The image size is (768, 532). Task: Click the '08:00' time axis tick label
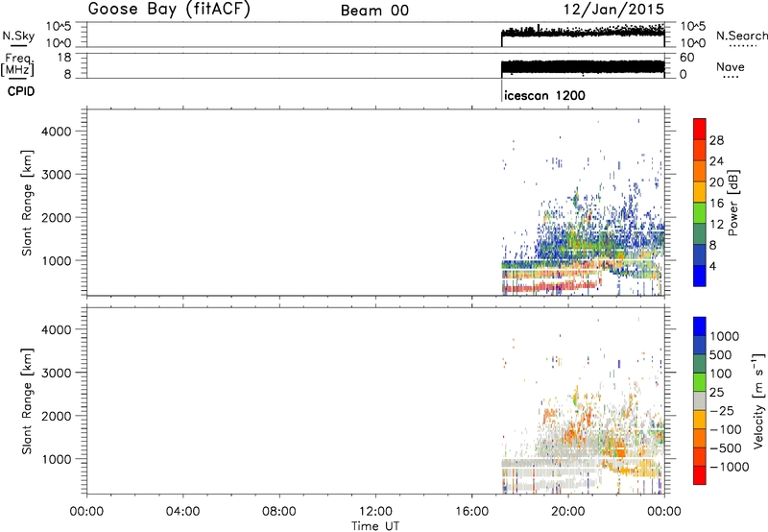click(x=279, y=512)
